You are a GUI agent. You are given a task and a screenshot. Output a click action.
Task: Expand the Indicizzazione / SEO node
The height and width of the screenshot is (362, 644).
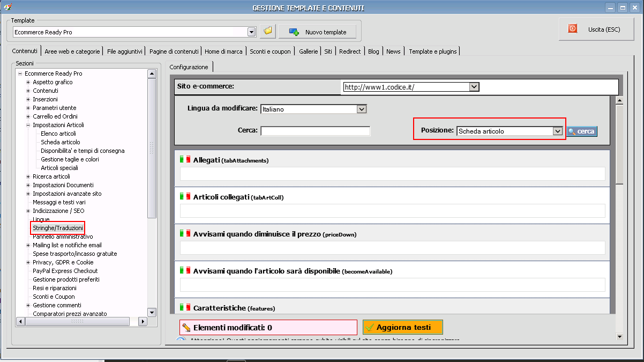(28, 211)
